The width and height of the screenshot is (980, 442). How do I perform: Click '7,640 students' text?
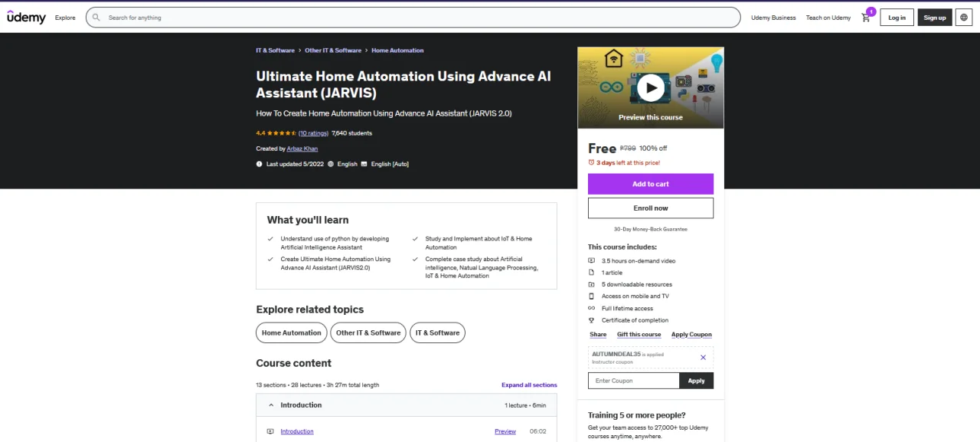(x=352, y=133)
